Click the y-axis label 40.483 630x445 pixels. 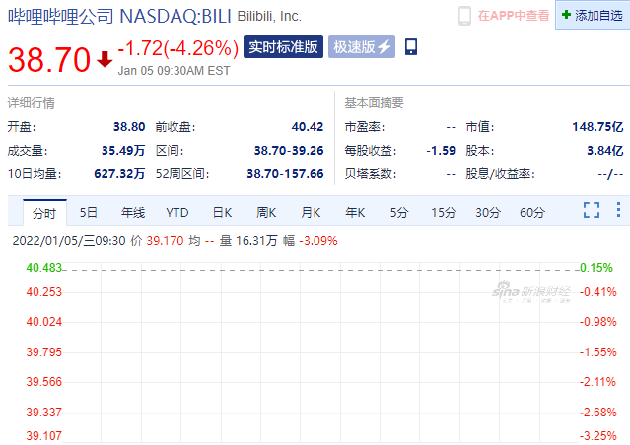click(x=44, y=267)
